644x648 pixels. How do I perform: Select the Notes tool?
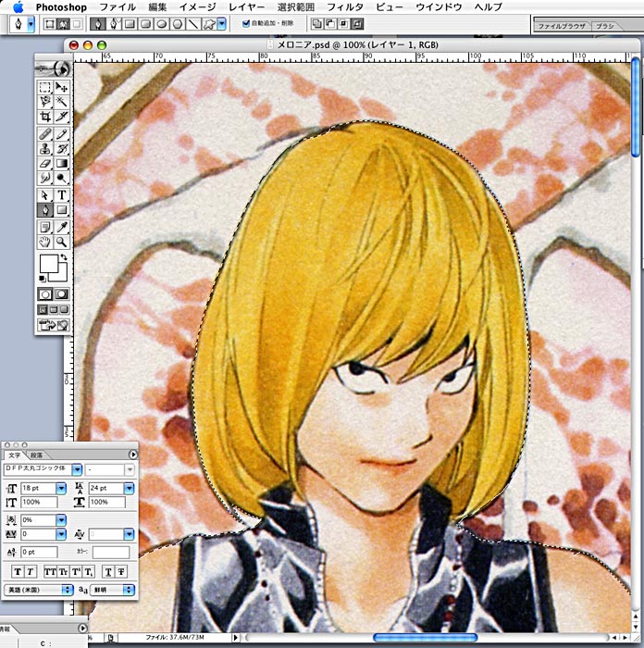click(x=45, y=227)
